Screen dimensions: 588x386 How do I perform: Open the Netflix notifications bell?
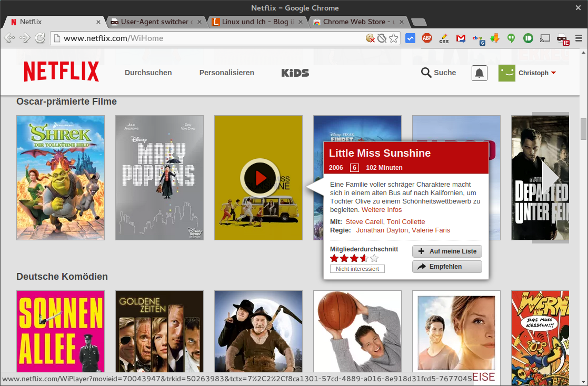point(479,73)
